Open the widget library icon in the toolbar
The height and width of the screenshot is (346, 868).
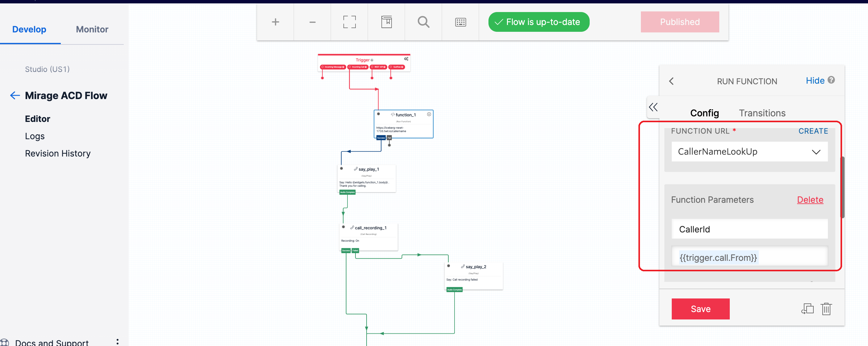tap(387, 22)
